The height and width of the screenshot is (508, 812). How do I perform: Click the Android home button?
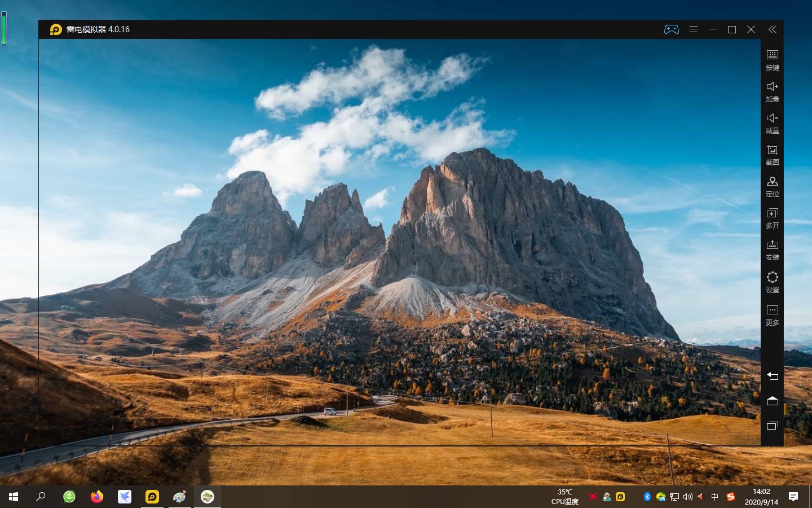773,401
